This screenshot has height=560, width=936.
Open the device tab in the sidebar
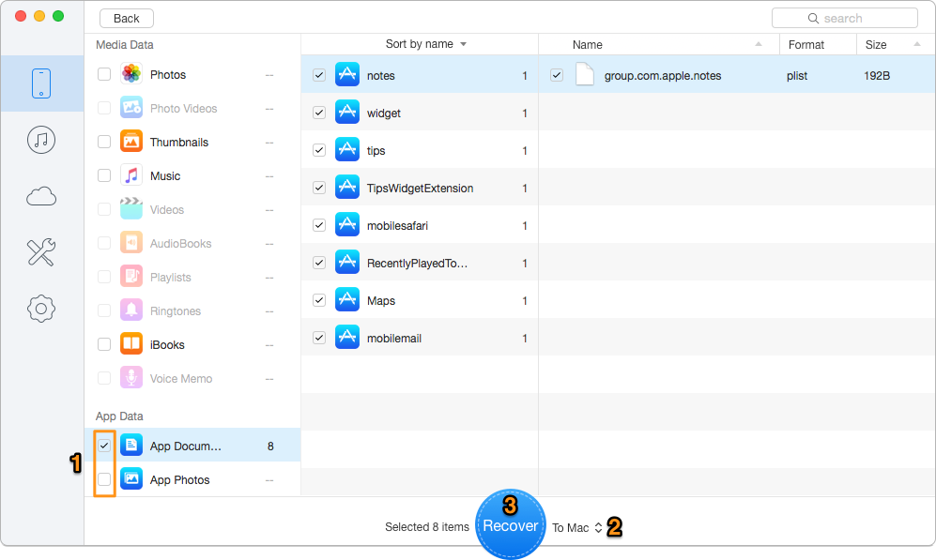(x=41, y=83)
